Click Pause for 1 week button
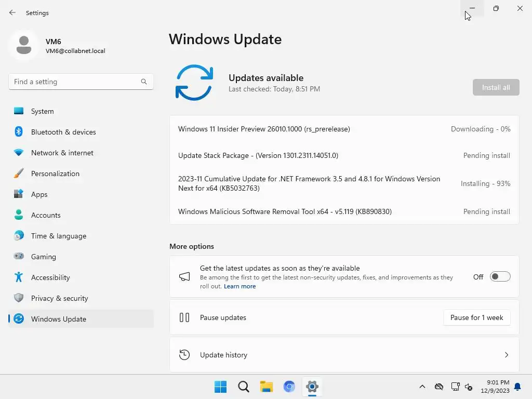The height and width of the screenshot is (399, 532). 476,317
